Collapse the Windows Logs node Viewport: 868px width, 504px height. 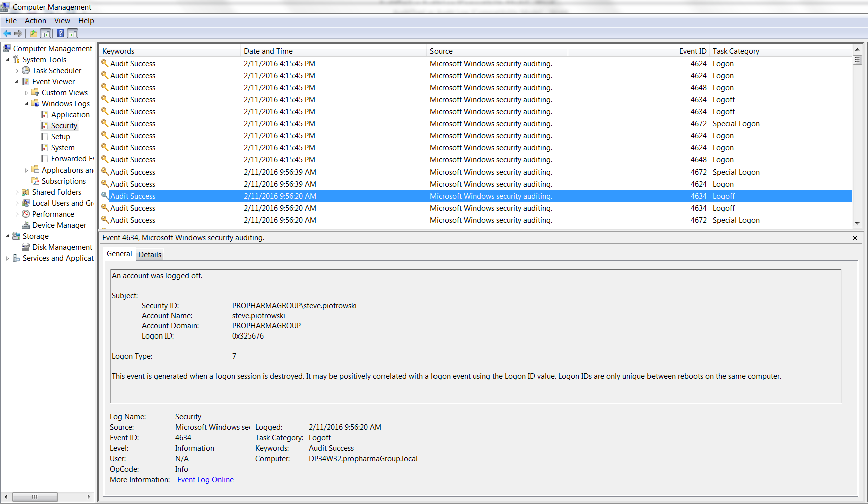pyautogui.click(x=26, y=103)
